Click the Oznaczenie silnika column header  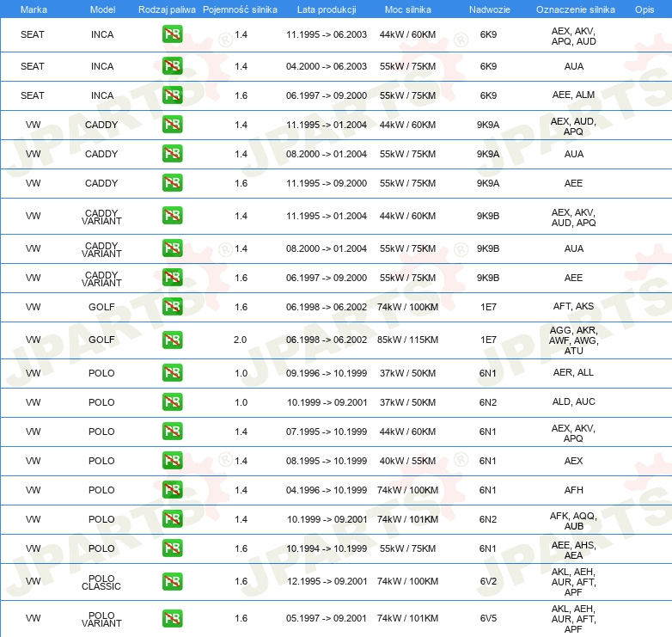coord(575,9)
